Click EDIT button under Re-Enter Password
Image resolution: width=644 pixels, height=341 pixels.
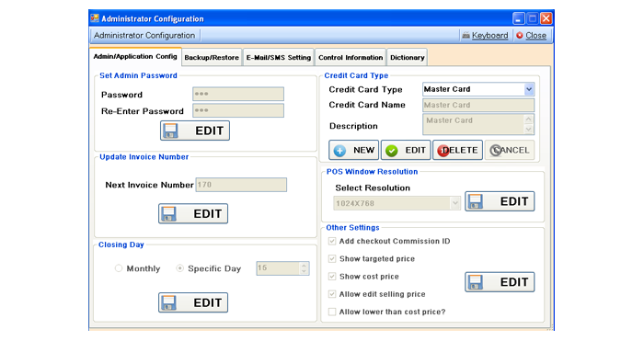(195, 131)
